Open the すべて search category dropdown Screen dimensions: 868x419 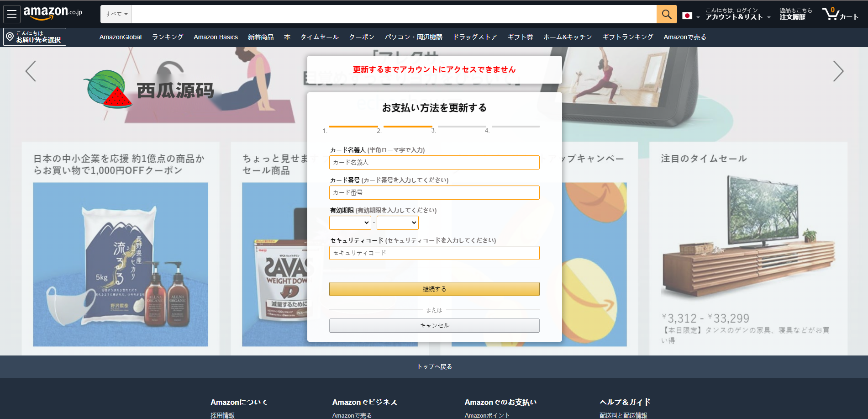pos(116,14)
